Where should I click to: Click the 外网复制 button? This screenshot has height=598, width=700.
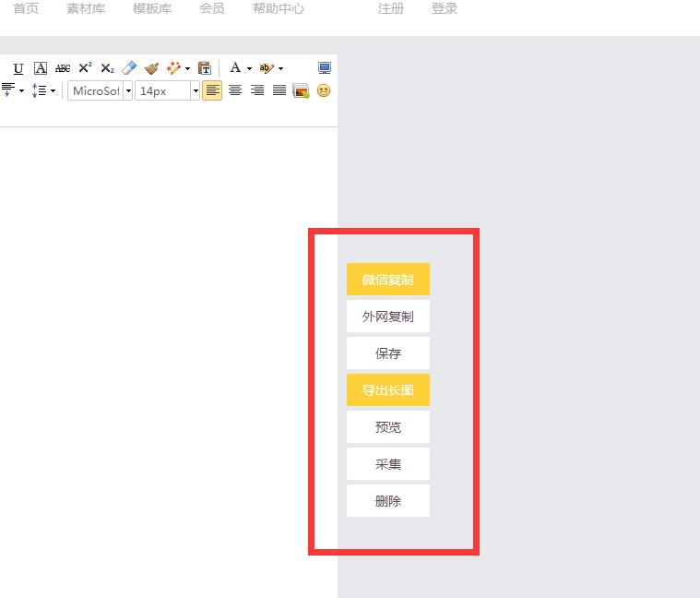(388, 317)
